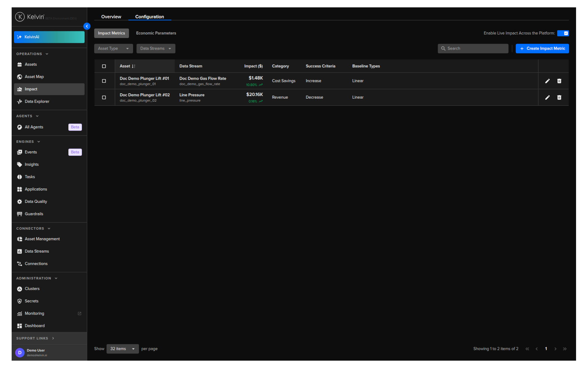Open the 32 items per page dropdown

click(123, 349)
